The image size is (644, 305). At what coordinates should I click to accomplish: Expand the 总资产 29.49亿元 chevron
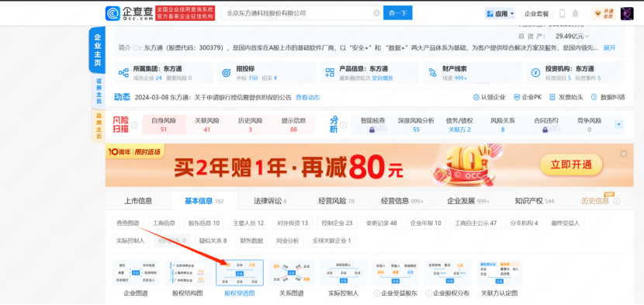point(587,36)
